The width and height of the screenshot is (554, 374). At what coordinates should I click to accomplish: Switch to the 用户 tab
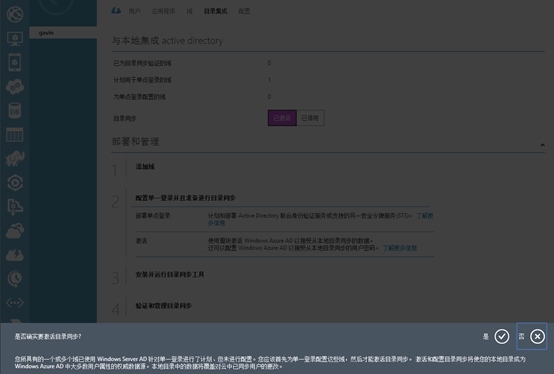135,11
